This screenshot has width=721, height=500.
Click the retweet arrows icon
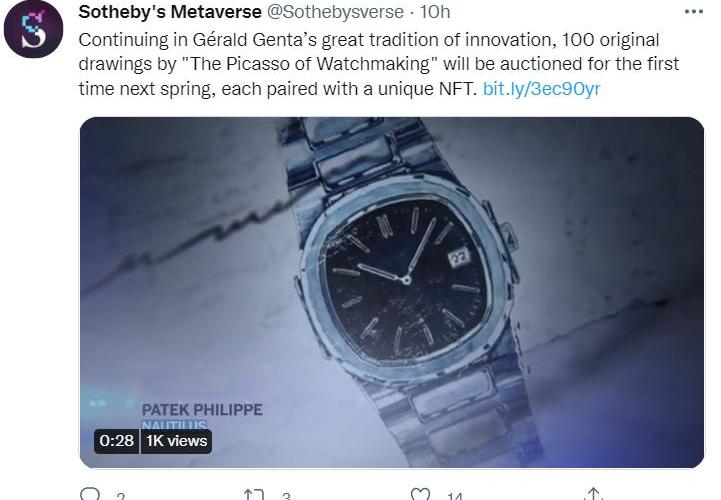coord(252,494)
